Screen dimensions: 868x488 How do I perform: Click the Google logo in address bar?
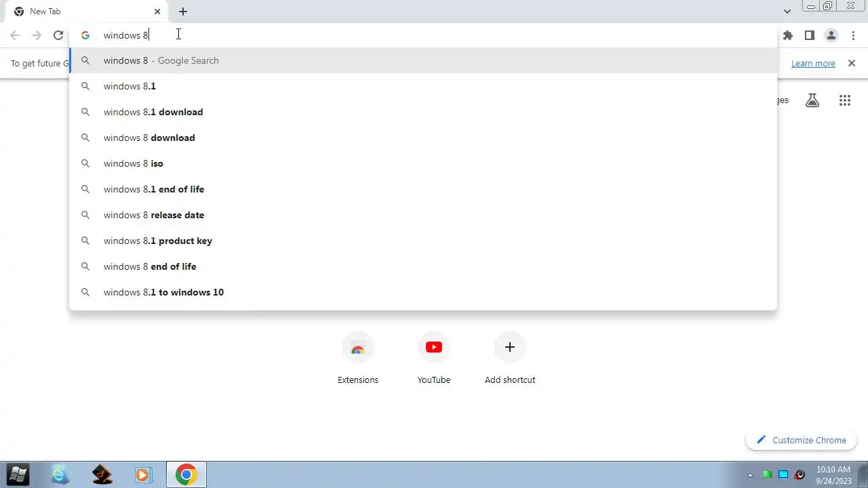85,35
